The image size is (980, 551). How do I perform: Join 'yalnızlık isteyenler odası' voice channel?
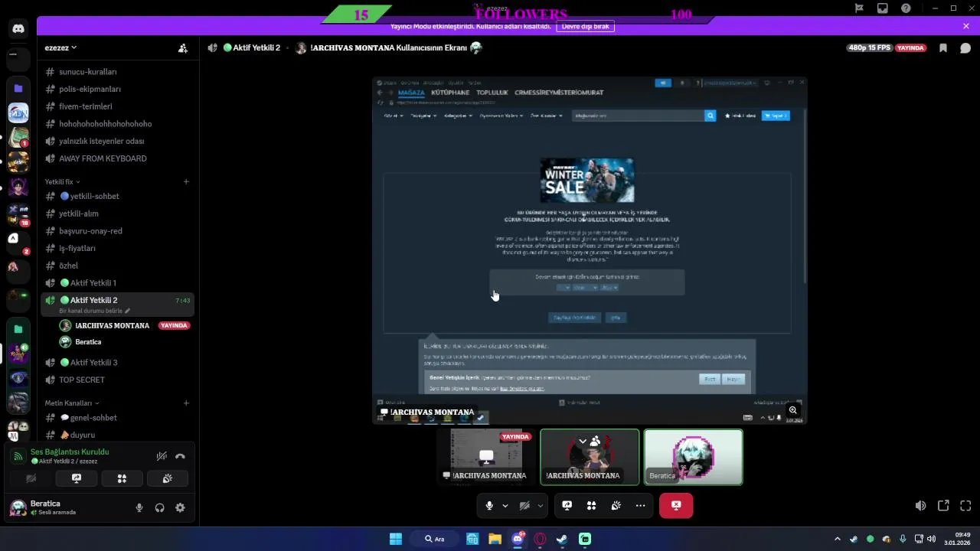tap(117, 141)
